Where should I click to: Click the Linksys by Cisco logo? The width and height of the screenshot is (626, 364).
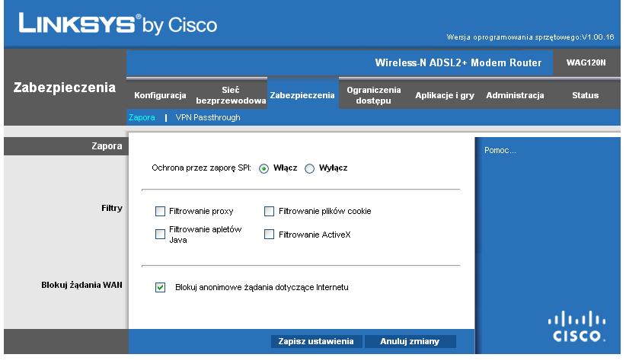[x=118, y=23]
